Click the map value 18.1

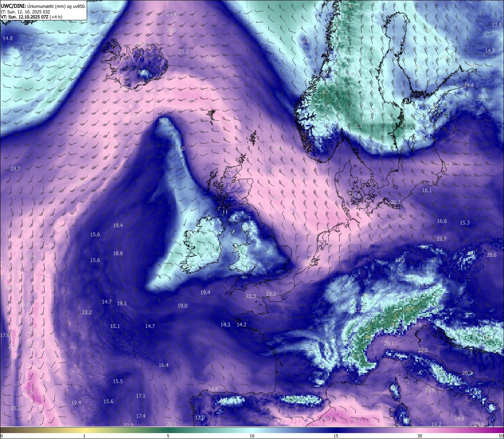pos(427,191)
